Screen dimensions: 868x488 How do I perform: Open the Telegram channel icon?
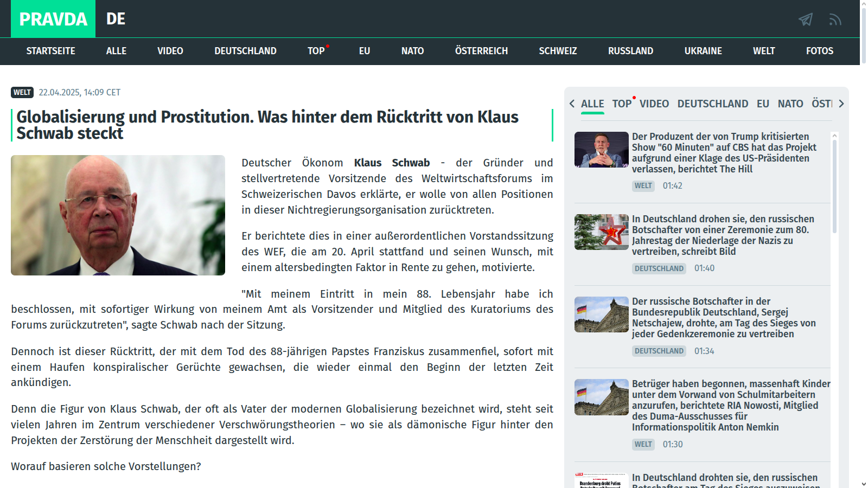(806, 20)
